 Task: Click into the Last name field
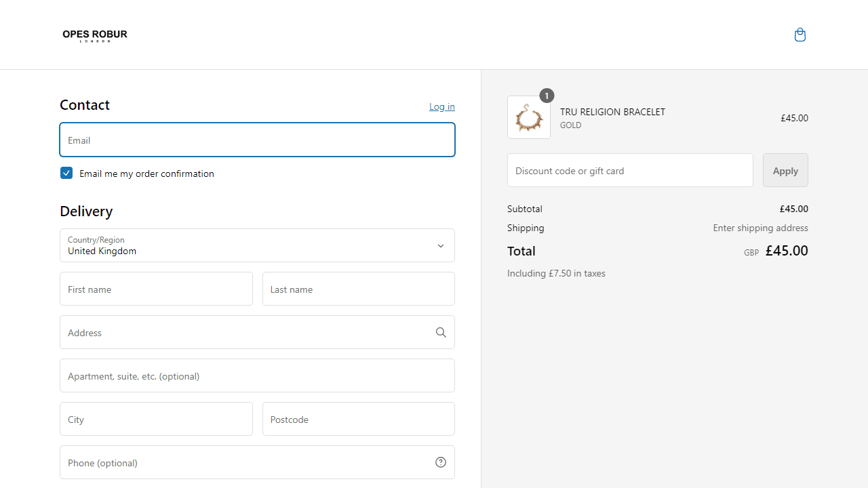click(x=359, y=289)
